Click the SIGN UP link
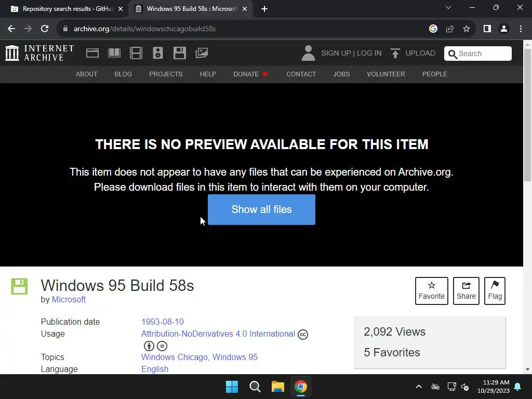 point(336,54)
